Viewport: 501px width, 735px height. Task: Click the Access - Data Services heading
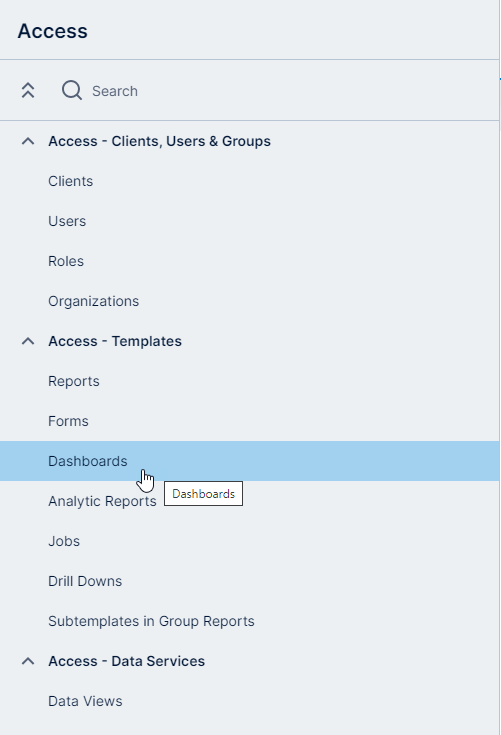[127, 661]
